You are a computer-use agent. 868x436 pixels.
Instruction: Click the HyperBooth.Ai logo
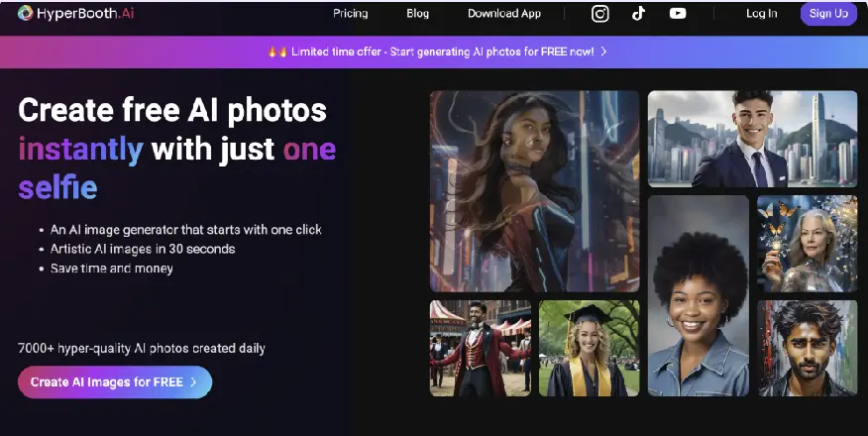pyautogui.click(x=75, y=13)
